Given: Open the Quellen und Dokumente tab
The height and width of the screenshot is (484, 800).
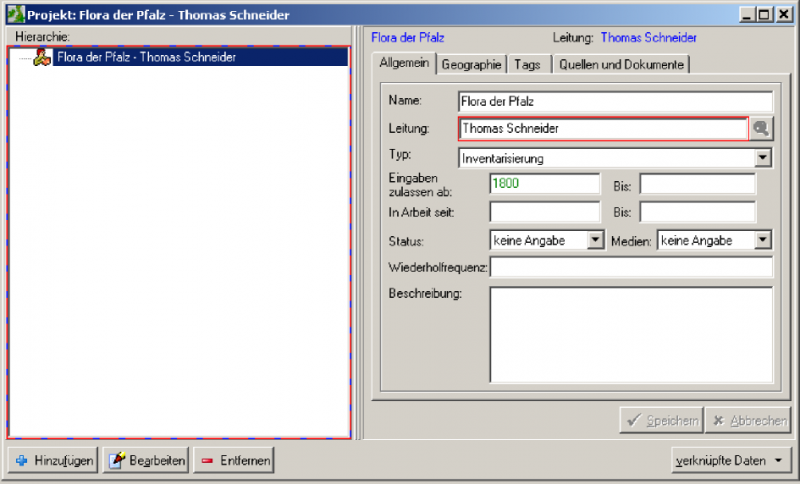Looking at the screenshot, I should click(x=621, y=64).
